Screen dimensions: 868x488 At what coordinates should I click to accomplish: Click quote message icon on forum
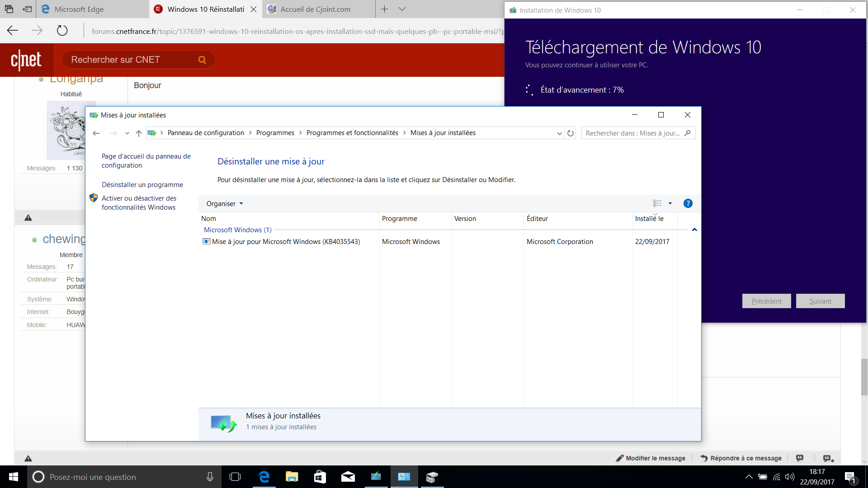click(x=800, y=458)
